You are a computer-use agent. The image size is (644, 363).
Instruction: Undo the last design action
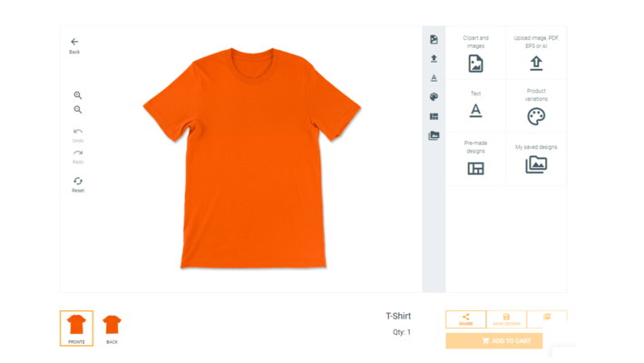[x=78, y=132]
